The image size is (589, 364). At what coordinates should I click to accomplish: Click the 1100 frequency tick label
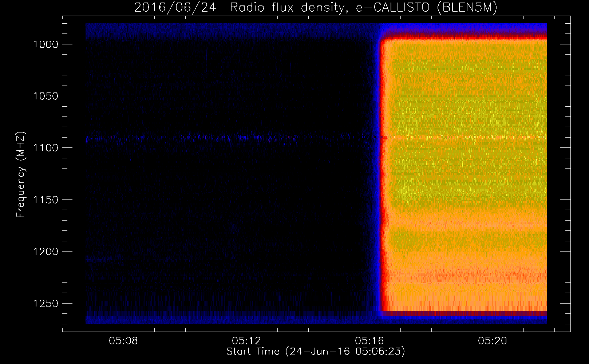coord(46,148)
